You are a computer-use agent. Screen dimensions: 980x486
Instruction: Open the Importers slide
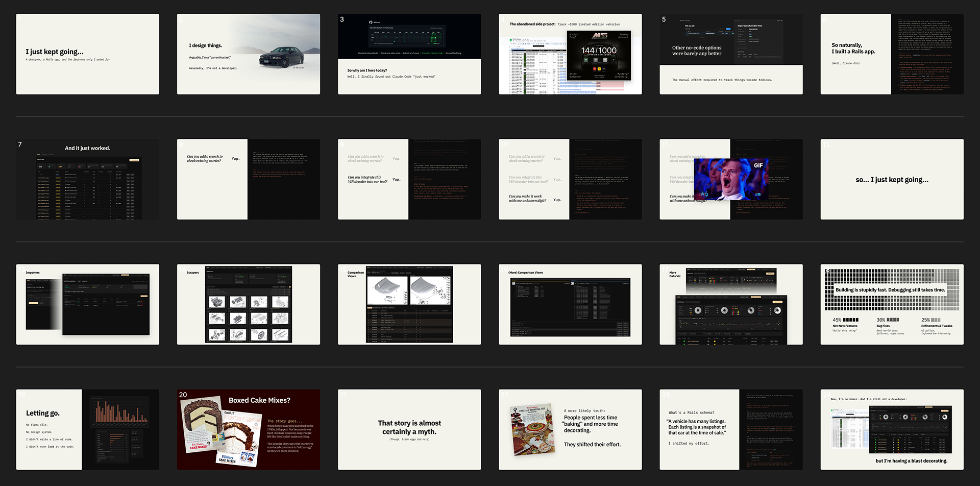click(87, 304)
